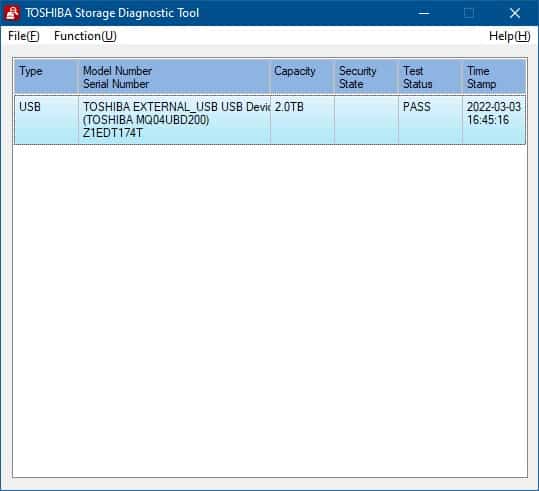The height and width of the screenshot is (491, 539).
Task: Click the Capacity column header
Action: coord(302,77)
